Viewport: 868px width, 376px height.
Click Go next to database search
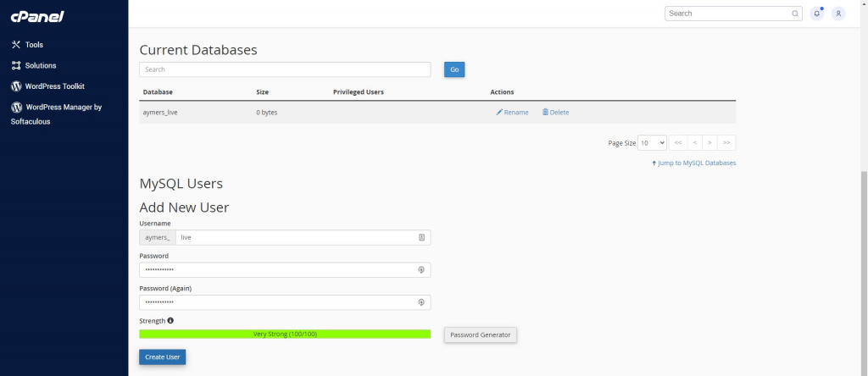(x=454, y=69)
